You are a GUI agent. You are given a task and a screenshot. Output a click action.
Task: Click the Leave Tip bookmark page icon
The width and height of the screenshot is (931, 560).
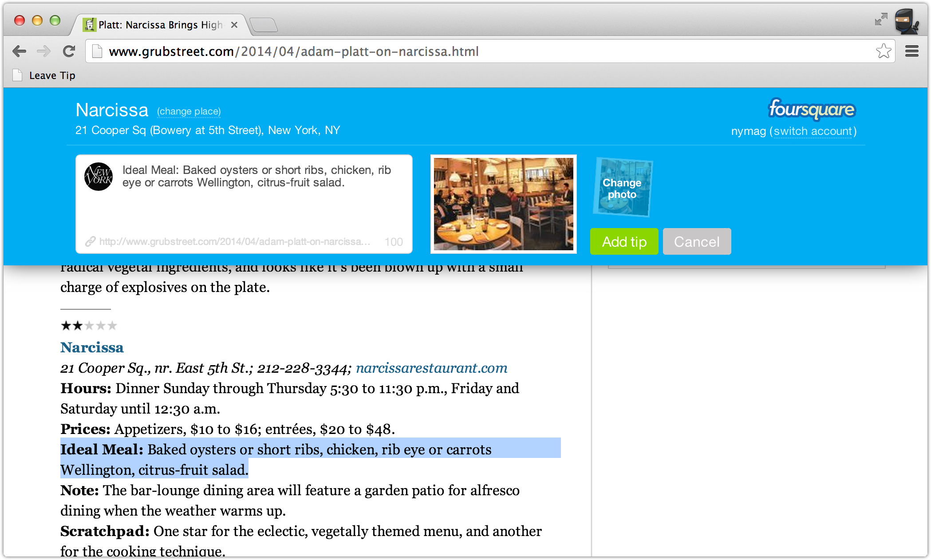pos(17,75)
